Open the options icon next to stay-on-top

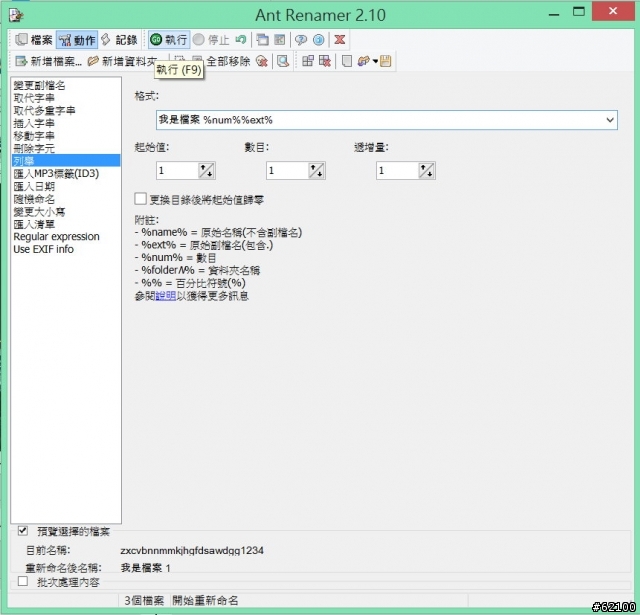280,40
